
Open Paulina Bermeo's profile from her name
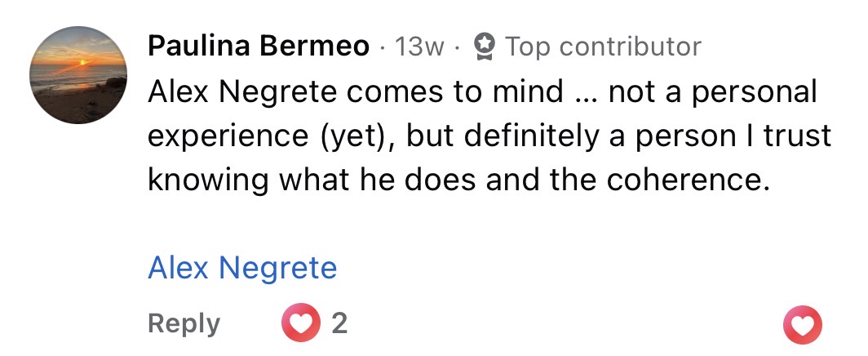point(259,47)
